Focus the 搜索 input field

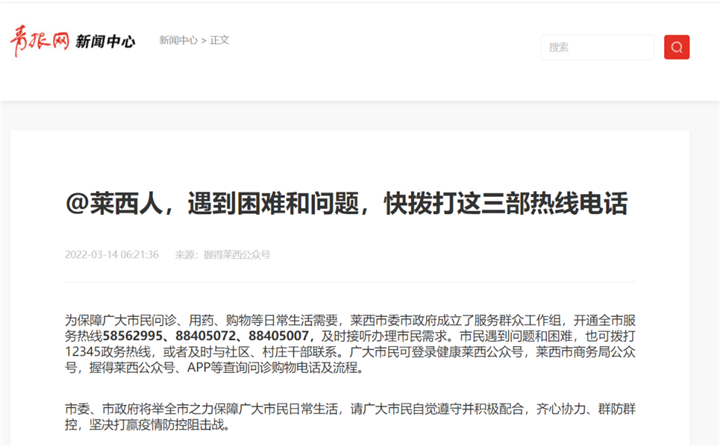click(597, 47)
